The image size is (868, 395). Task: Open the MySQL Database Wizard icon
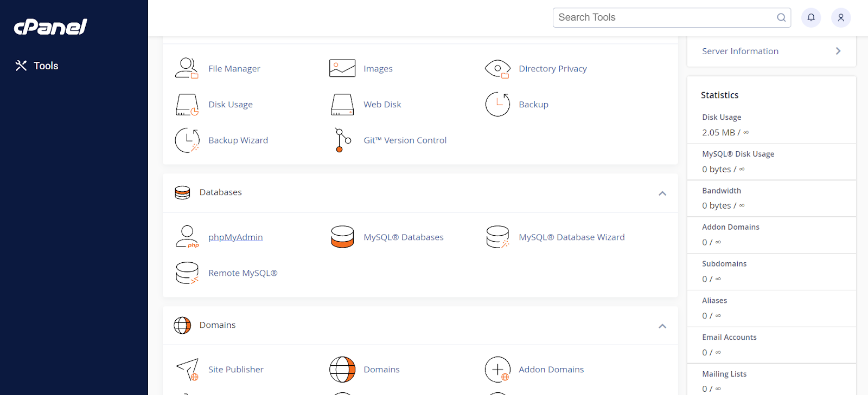pyautogui.click(x=497, y=237)
